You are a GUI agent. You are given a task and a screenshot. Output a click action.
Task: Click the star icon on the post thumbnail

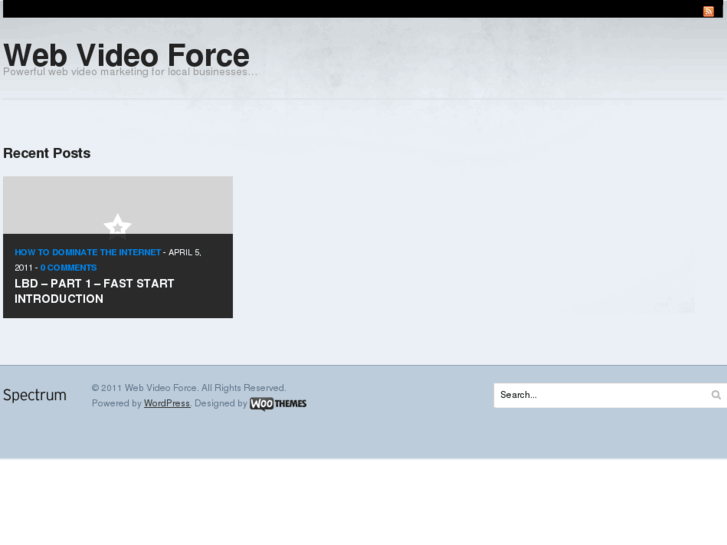[118, 226]
